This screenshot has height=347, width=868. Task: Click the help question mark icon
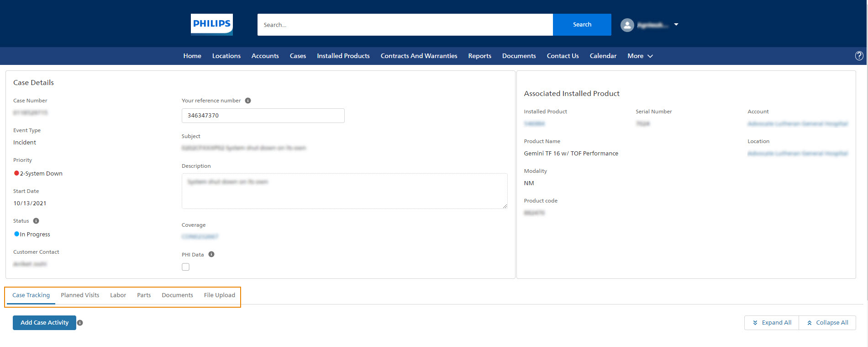[859, 56]
